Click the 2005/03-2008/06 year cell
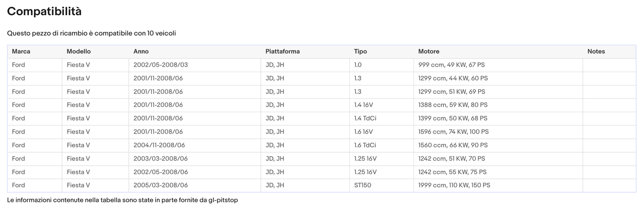The height and width of the screenshot is (211, 644). [160, 185]
